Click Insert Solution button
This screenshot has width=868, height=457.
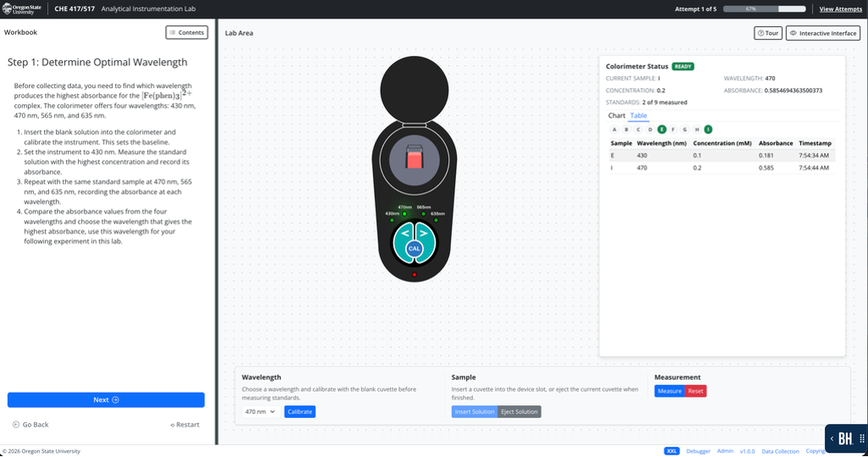tap(475, 412)
